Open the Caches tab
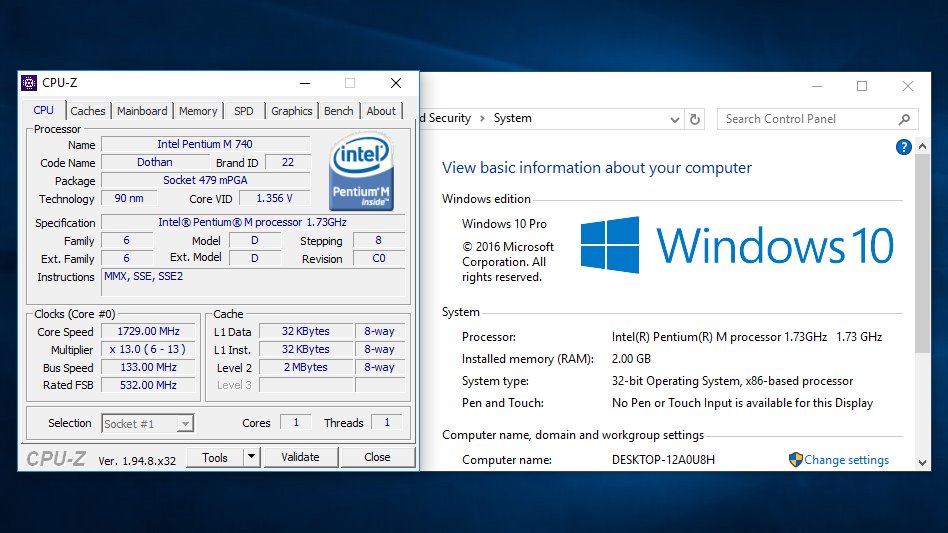The image size is (948, 533). click(x=88, y=111)
